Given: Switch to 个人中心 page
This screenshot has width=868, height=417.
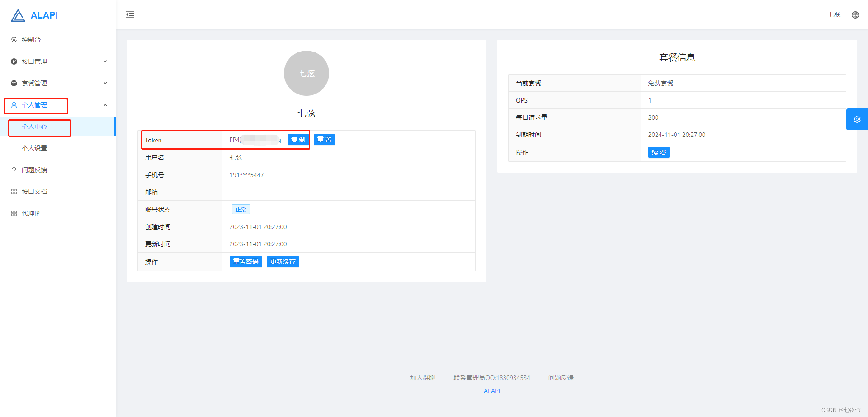Looking at the screenshot, I should click(34, 127).
